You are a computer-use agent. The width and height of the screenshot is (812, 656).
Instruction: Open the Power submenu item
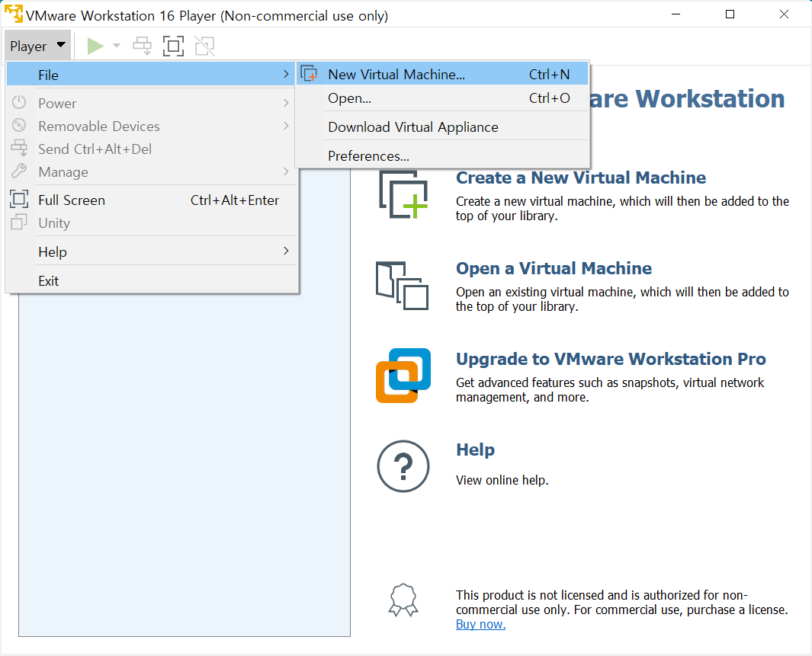[x=151, y=103]
